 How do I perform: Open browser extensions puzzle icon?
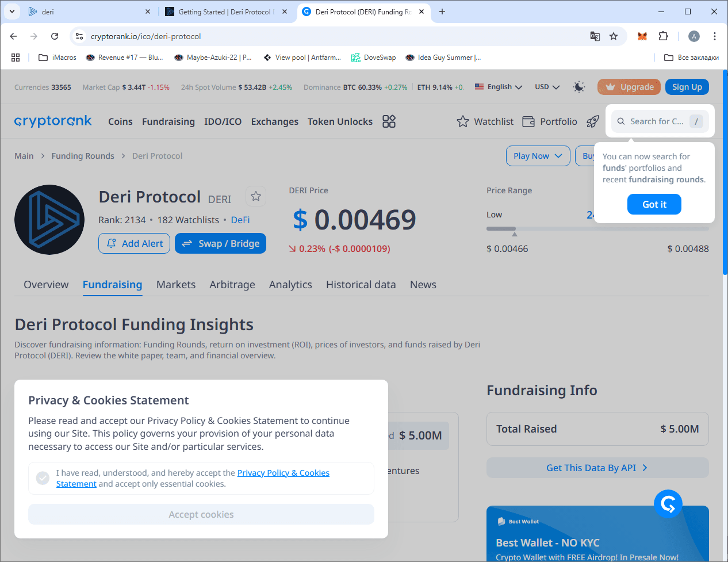(663, 36)
